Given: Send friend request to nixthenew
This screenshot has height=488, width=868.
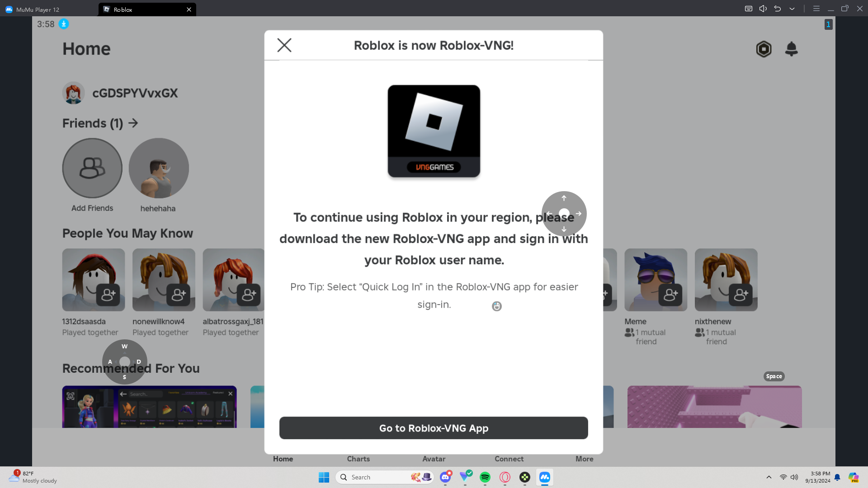Looking at the screenshot, I should coord(741,295).
